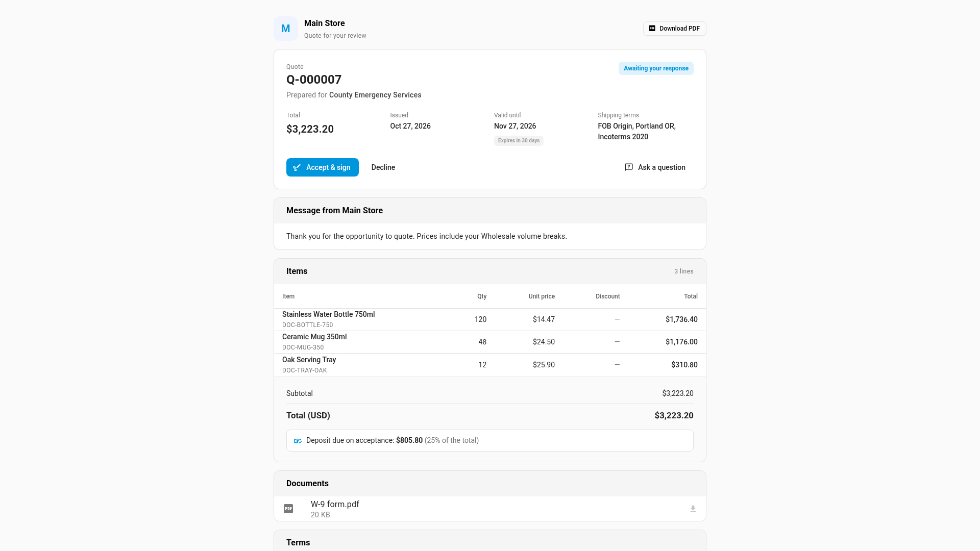
Task: Click SKU DOC-MUG-350
Action: [x=303, y=347]
